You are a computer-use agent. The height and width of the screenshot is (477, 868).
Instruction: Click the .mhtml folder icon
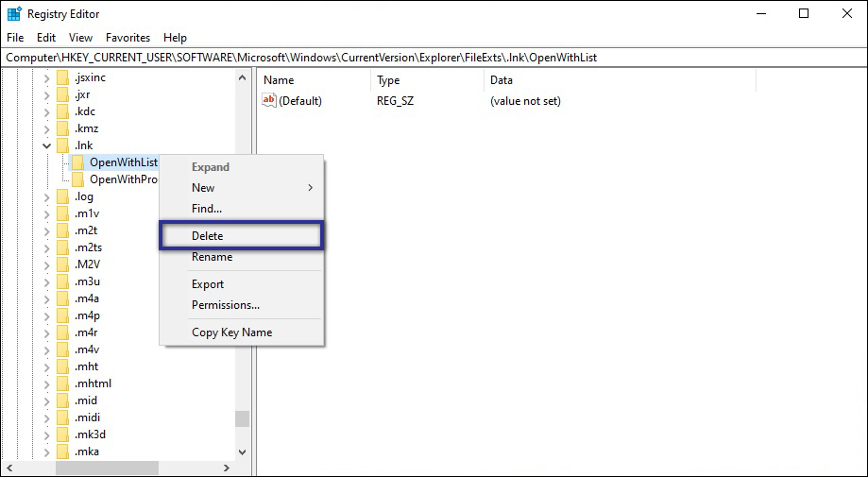[x=62, y=383]
